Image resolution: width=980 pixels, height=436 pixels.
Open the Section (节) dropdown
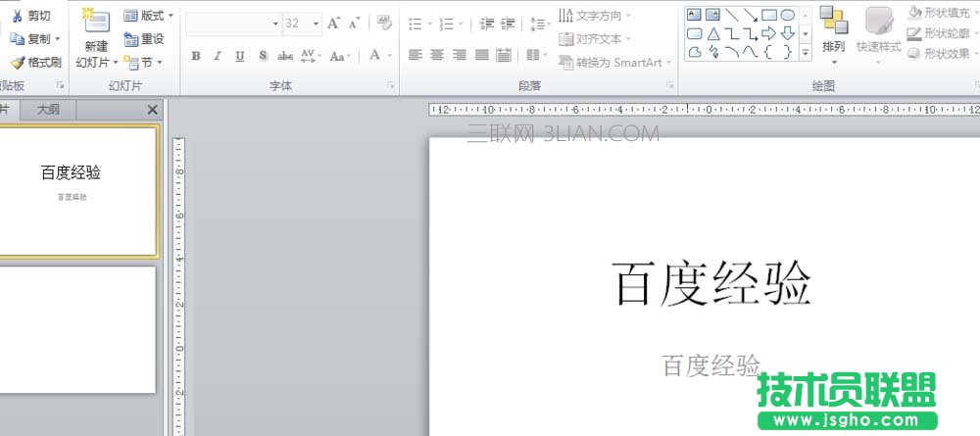coord(144,62)
